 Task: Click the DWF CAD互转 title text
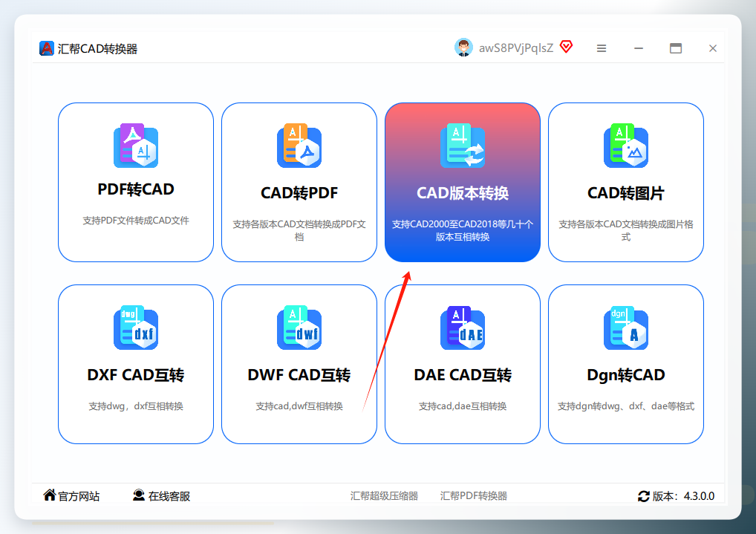(299, 375)
